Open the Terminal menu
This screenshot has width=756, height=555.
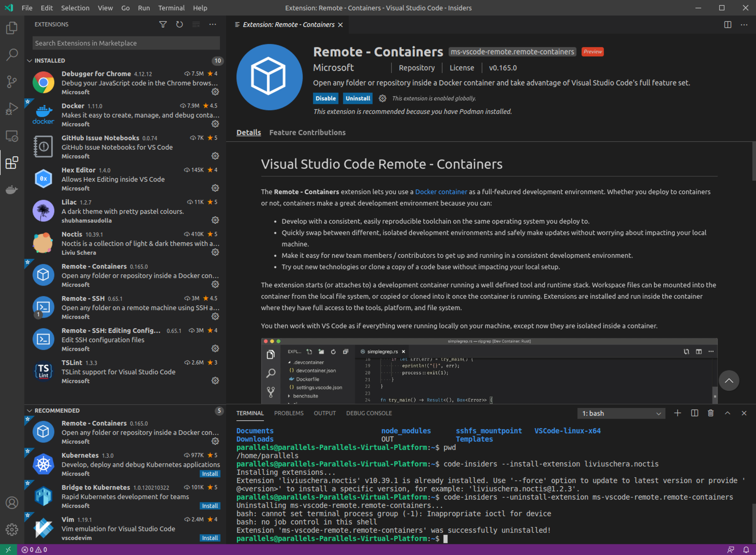(x=171, y=8)
